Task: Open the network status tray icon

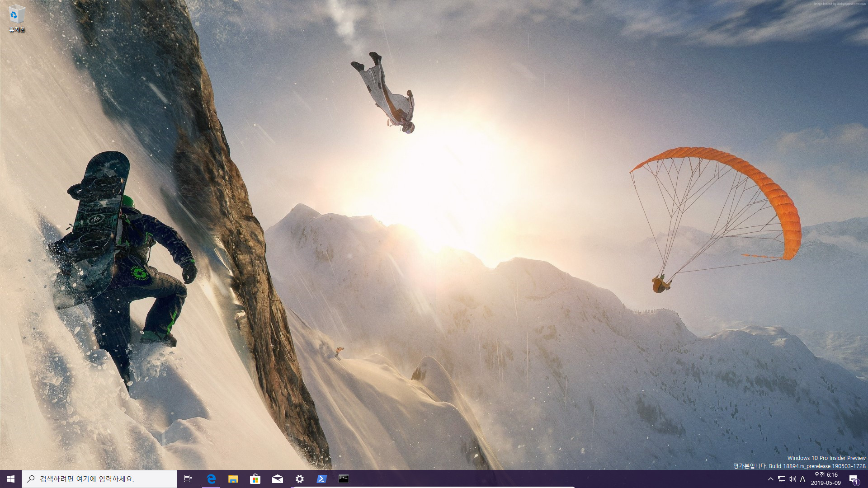Action: click(x=782, y=479)
